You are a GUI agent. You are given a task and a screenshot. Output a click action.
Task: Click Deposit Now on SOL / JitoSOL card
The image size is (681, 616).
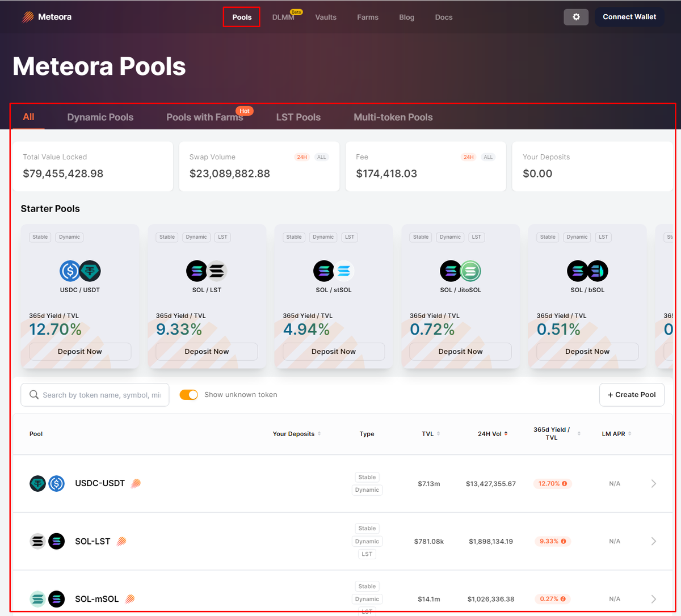click(460, 352)
